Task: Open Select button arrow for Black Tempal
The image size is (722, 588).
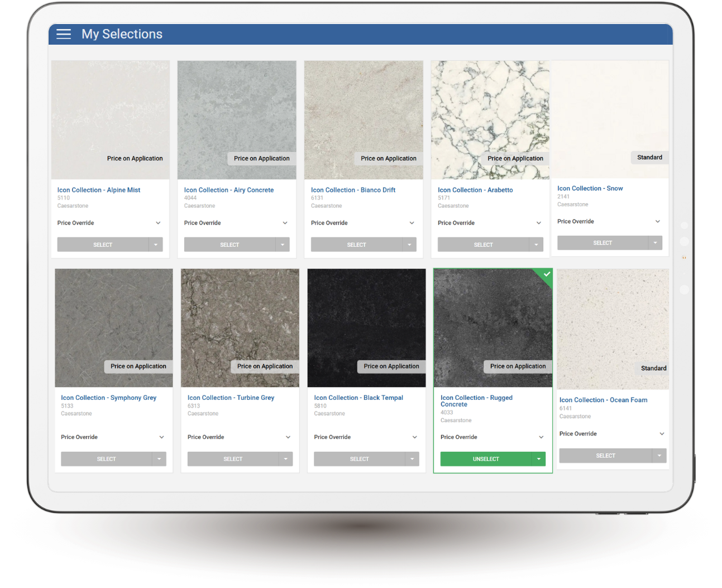Action: pyautogui.click(x=413, y=459)
